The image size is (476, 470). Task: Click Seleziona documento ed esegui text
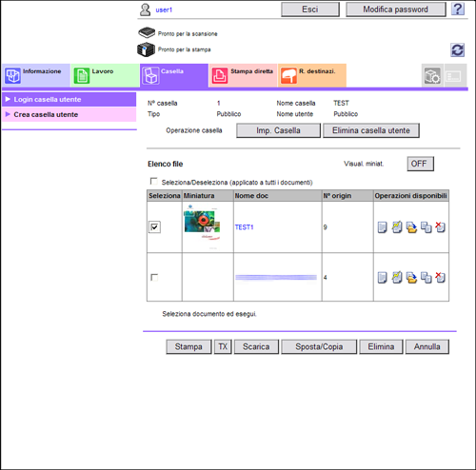tap(209, 314)
